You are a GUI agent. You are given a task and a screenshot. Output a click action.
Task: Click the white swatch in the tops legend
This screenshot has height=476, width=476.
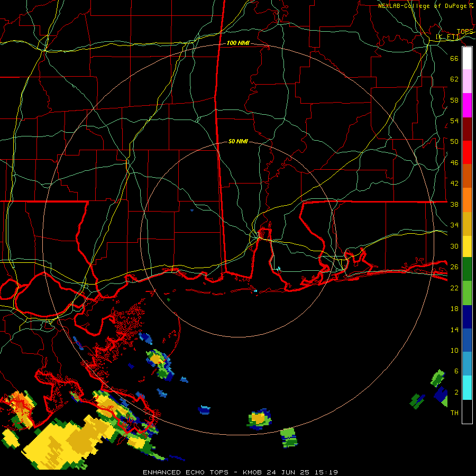[x=467, y=58]
